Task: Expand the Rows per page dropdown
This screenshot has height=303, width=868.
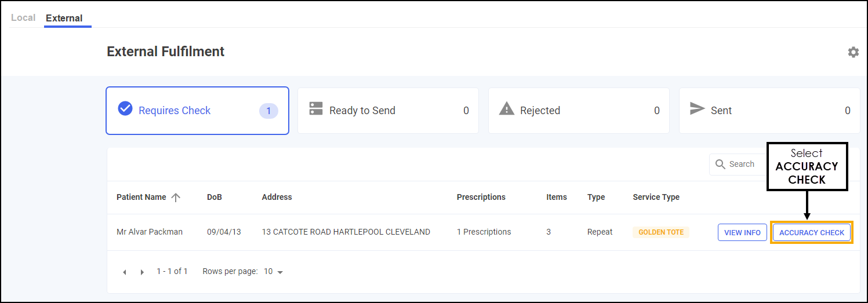Action: point(273,272)
